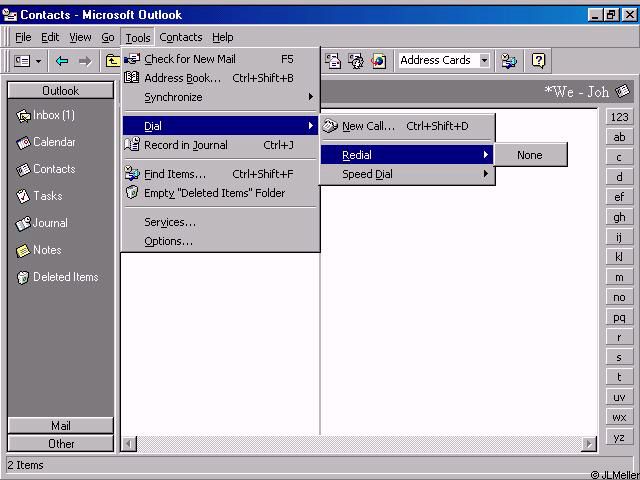Choose Address Book from Tools menu
The image size is (640, 480).
click(220, 78)
